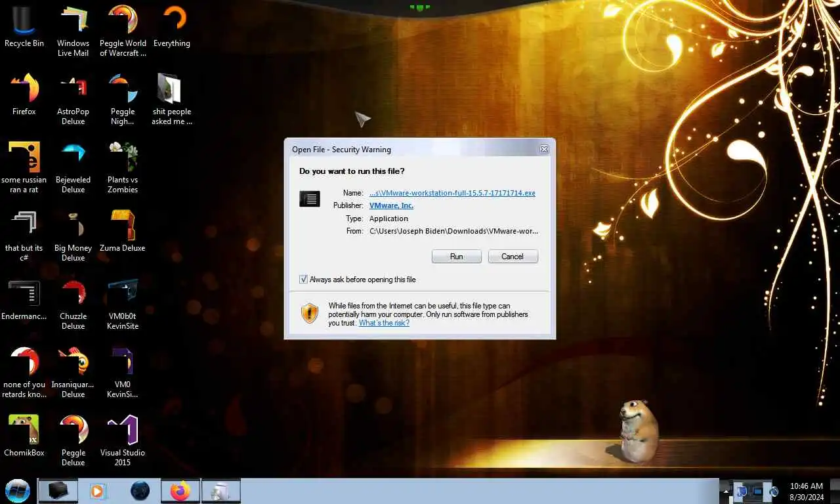This screenshot has width=840, height=504.
Task: Cancel the Open File security dialog
Action: (513, 257)
